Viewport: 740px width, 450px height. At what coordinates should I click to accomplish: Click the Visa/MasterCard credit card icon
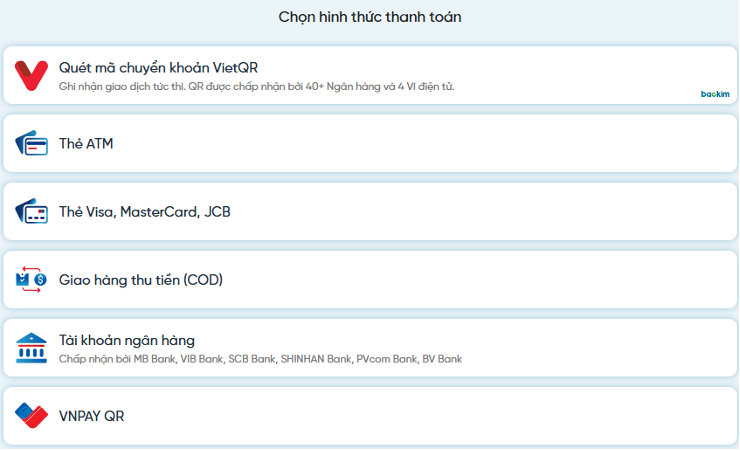tap(31, 211)
